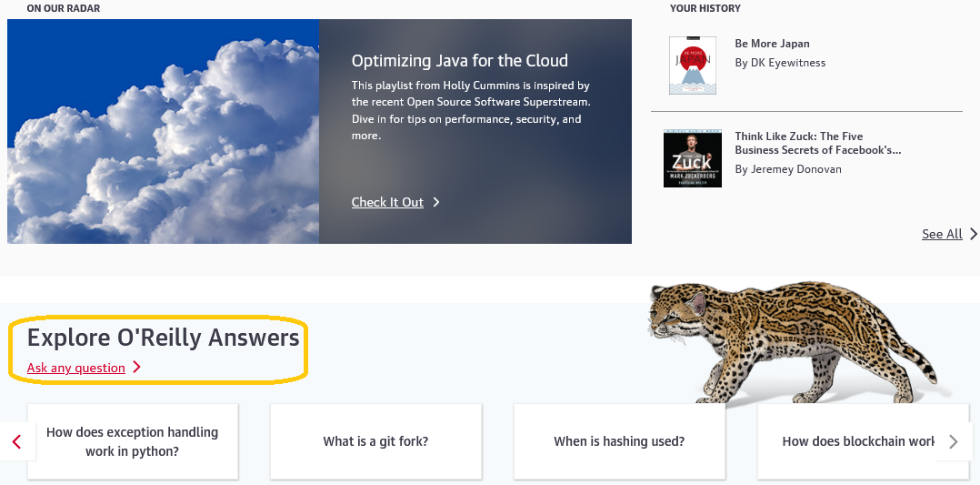980x485 pixels.
Task: Click the arrow beside Check It Out
Action: [436, 202]
